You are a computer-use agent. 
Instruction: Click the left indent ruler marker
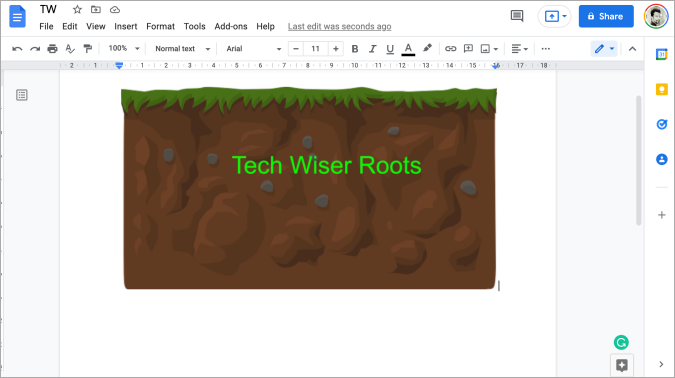click(x=119, y=65)
